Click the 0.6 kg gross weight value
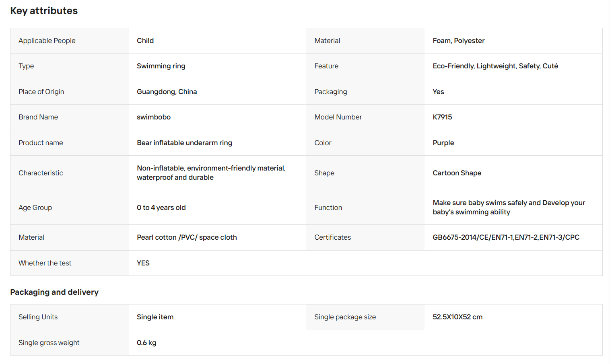610x364 pixels. pos(146,343)
